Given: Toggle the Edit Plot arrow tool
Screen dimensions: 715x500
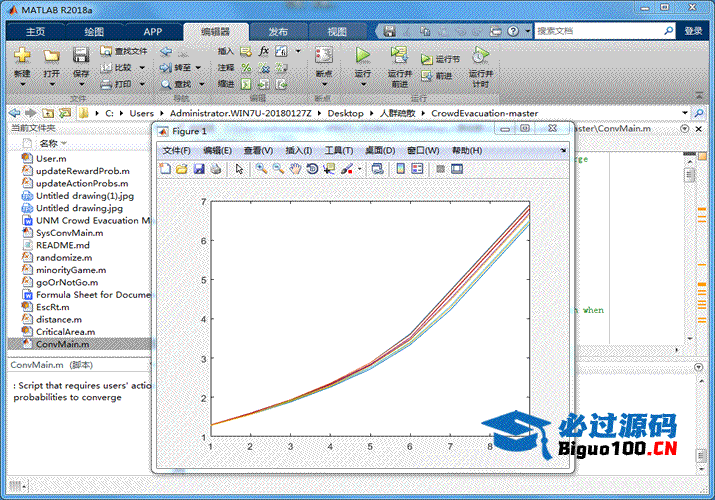Looking at the screenshot, I should (x=239, y=169).
